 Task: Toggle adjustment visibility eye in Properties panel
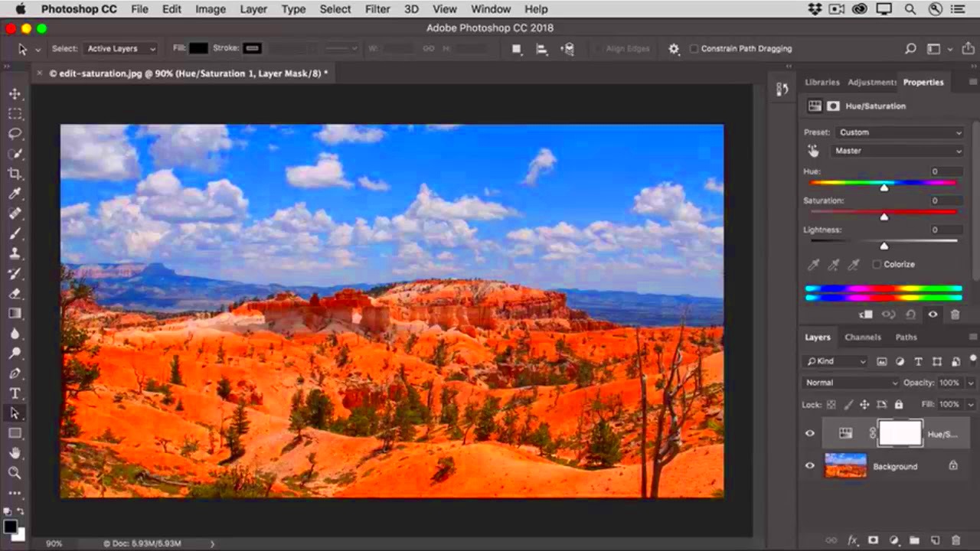point(933,315)
